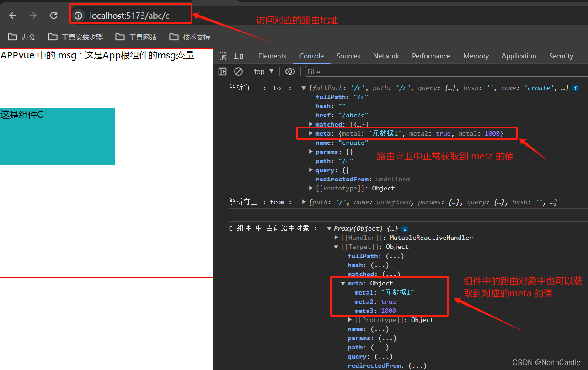Click the APP.vue msg text line
This screenshot has width=588, height=370.
[98, 55]
